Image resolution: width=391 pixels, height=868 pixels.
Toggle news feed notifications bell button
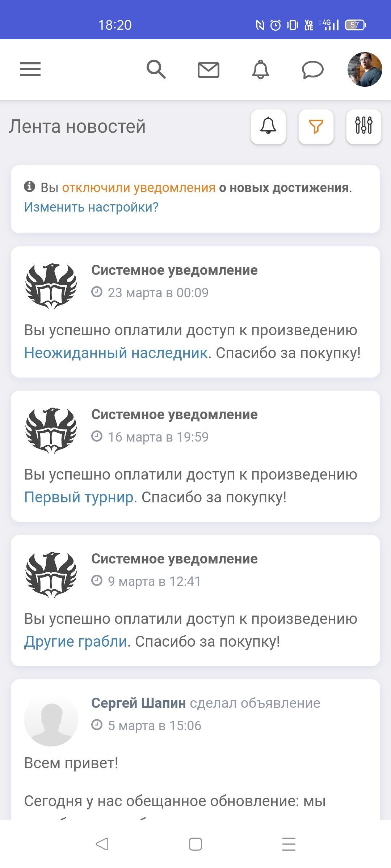[x=268, y=127]
